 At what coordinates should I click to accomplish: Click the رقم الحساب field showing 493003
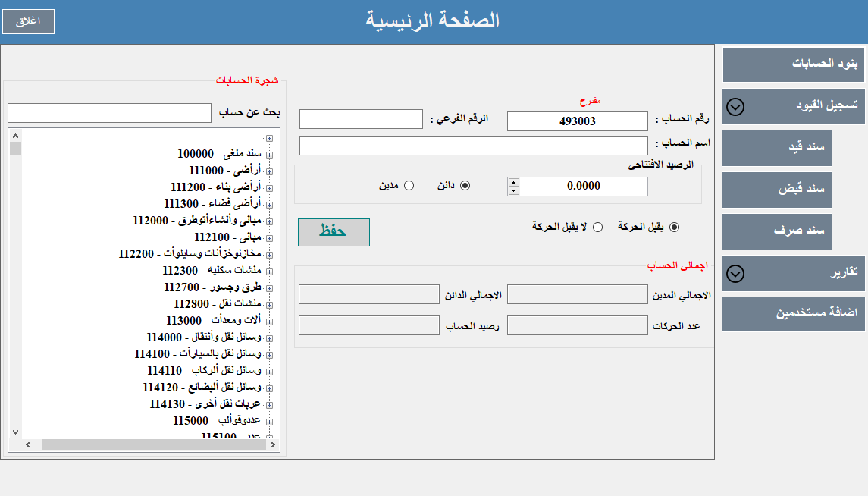(578, 121)
